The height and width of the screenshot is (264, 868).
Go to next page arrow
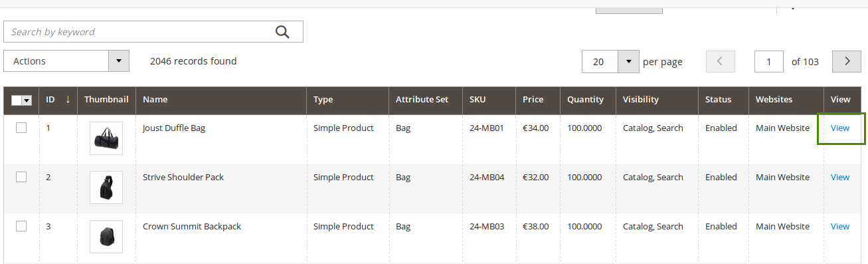(x=847, y=61)
